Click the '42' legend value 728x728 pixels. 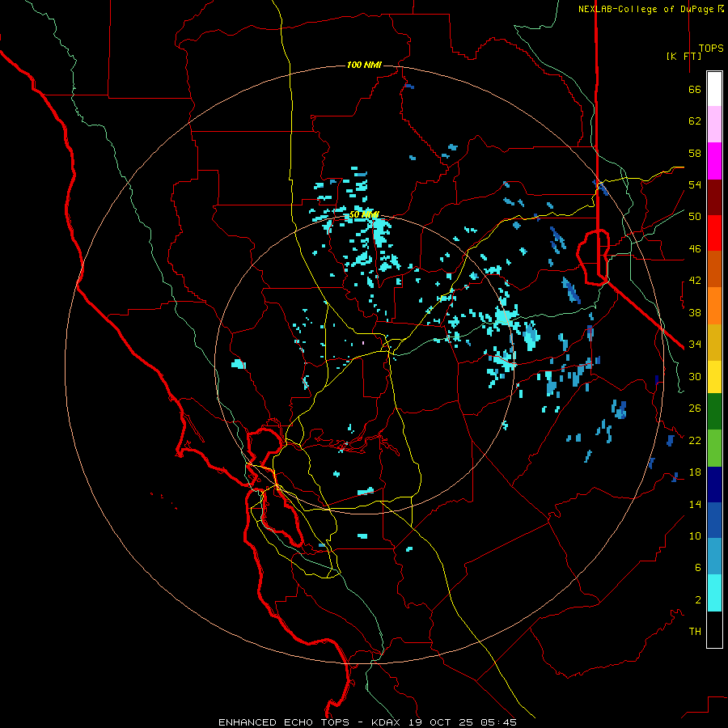(x=695, y=281)
